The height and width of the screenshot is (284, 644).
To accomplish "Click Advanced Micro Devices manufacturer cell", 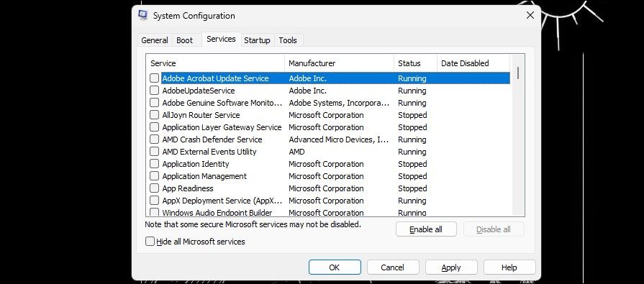I will point(338,139).
